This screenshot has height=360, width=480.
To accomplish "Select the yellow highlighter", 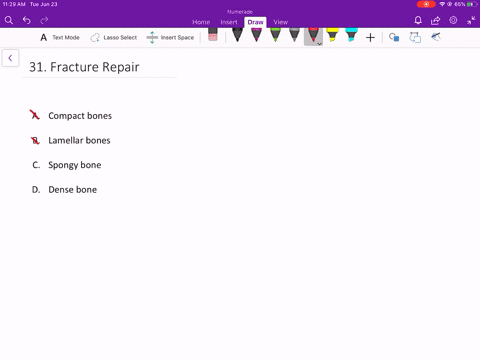I will pos(332,35).
